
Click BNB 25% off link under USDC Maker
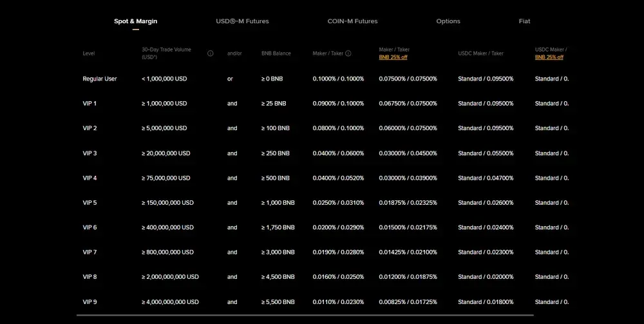tap(549, 57)
